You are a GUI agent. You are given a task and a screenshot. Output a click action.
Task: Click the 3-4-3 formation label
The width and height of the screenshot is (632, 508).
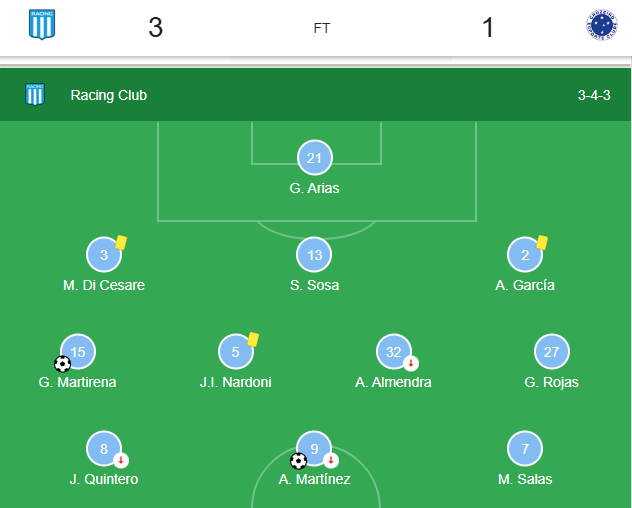(594, 95)
